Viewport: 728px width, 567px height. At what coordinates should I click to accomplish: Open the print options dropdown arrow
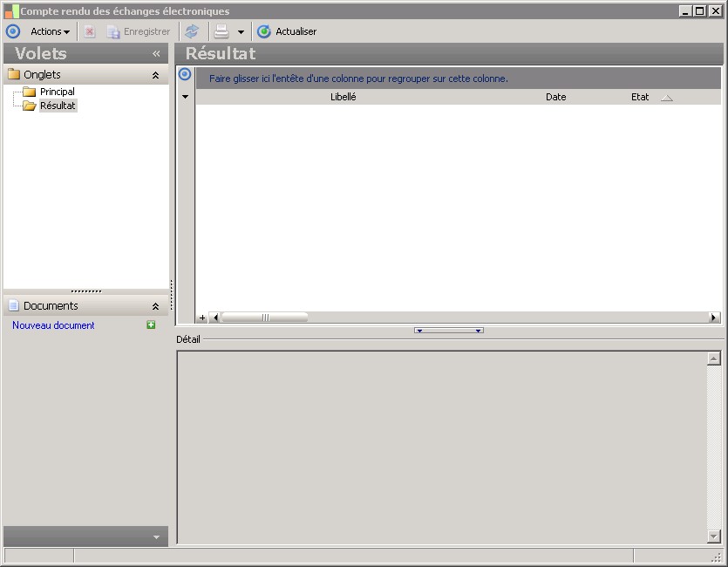tap(241, 32)
